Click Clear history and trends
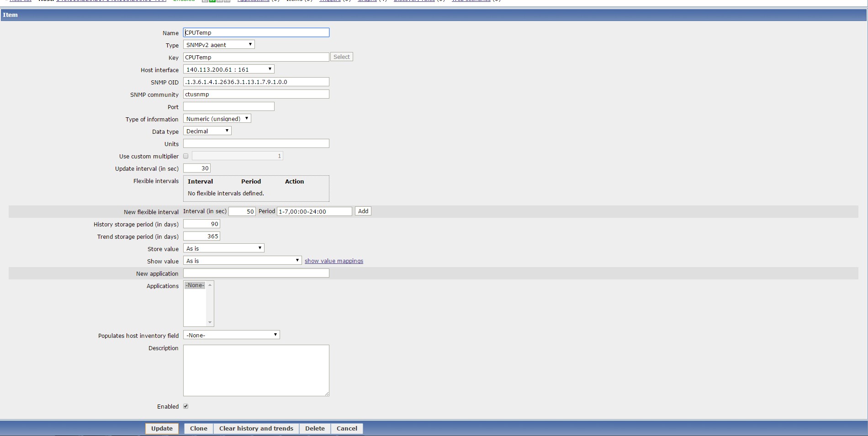Screen dimensions: 868x436 pyautogui.click(x=256, y=429)
